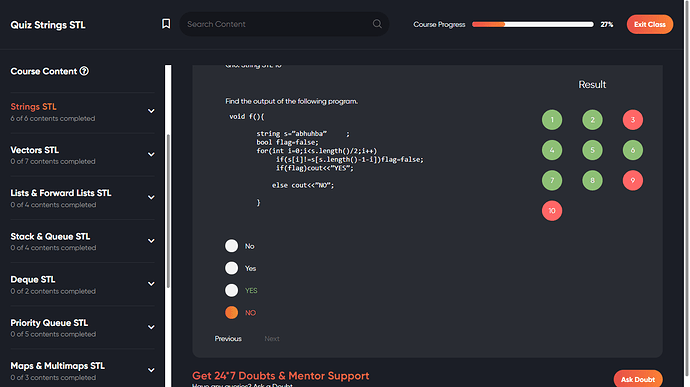Jump to result question 2

click(x=592, y=120)
